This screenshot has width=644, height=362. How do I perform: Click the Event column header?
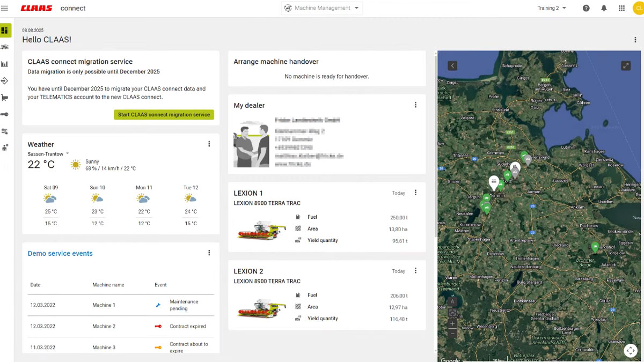tap(160, 285)
